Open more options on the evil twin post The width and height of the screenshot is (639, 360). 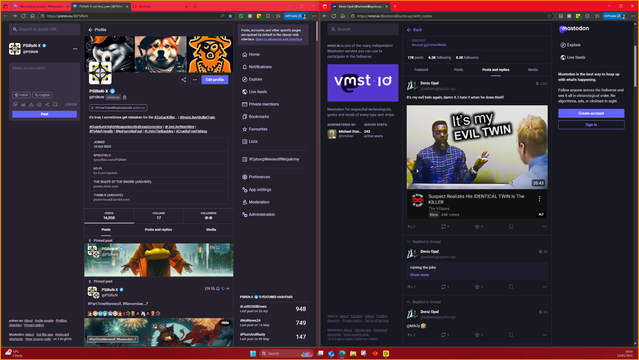tap(544, 227)
